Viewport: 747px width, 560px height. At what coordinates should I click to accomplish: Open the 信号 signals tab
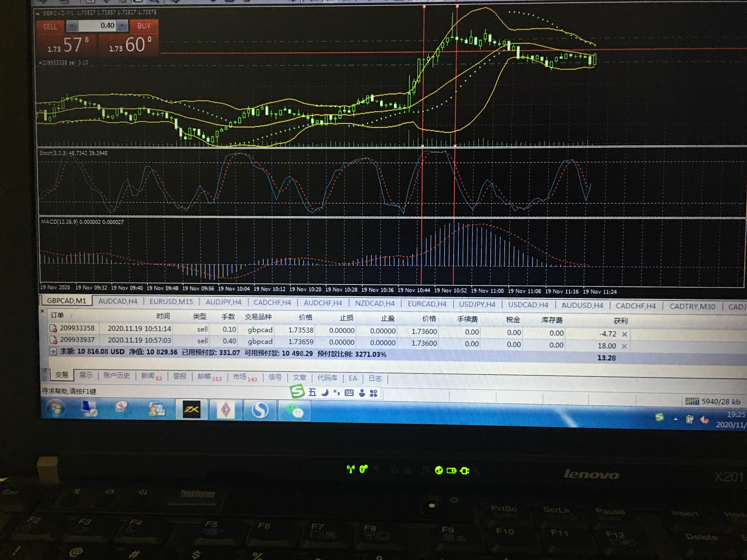click(275, 377)
